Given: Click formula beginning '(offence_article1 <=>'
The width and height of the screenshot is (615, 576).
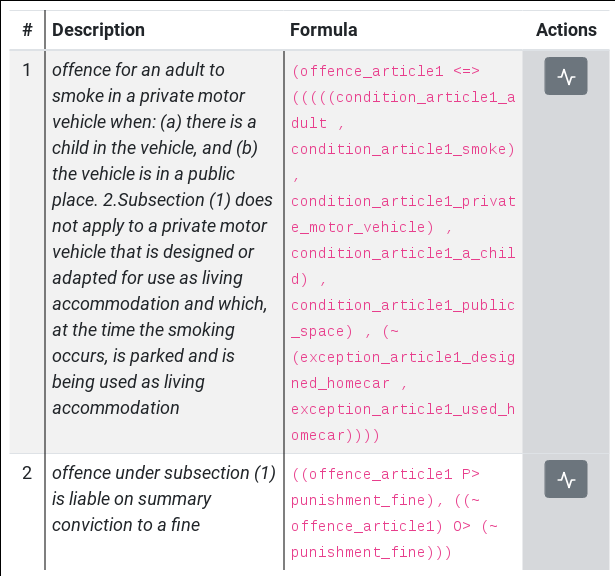Looking at the screenshot, I should click(403, 253).
